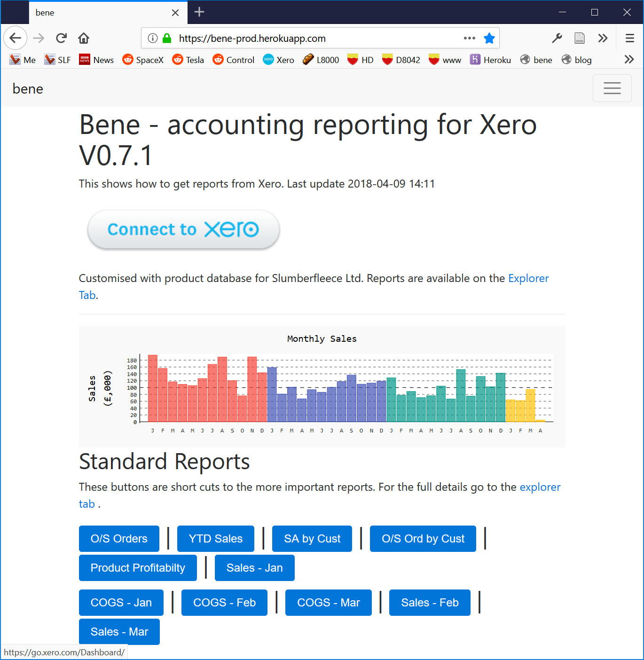Select the bene tab title
Viewport: 644px width, 660px height.
[x=45, y=13]
